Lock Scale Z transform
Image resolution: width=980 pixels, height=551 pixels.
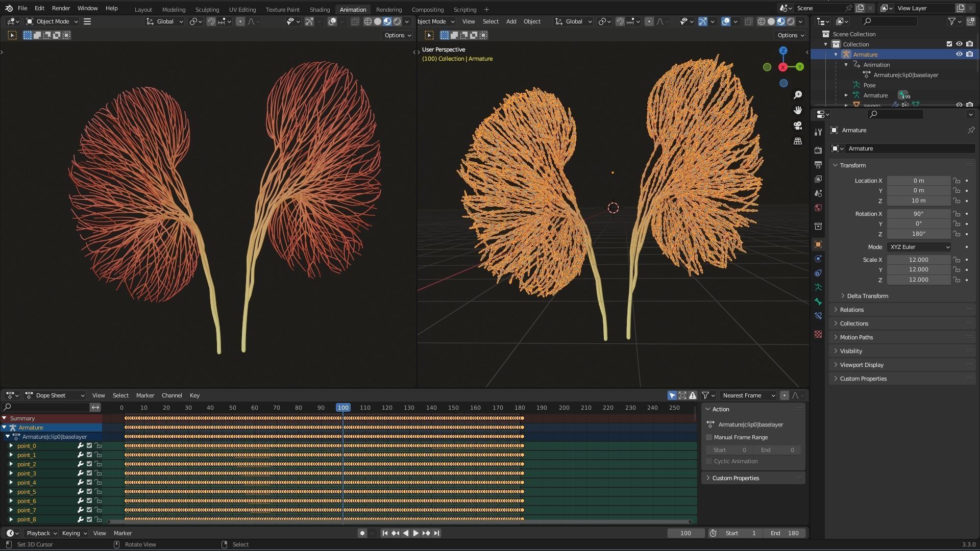(x=957, y=280)
